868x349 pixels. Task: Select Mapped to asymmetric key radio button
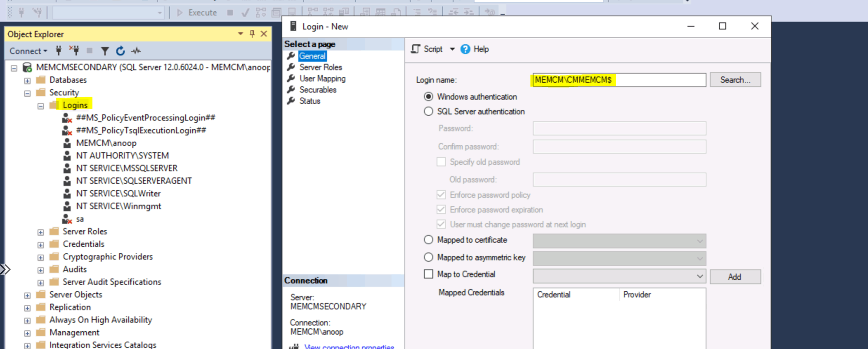(x=428, y=257)
